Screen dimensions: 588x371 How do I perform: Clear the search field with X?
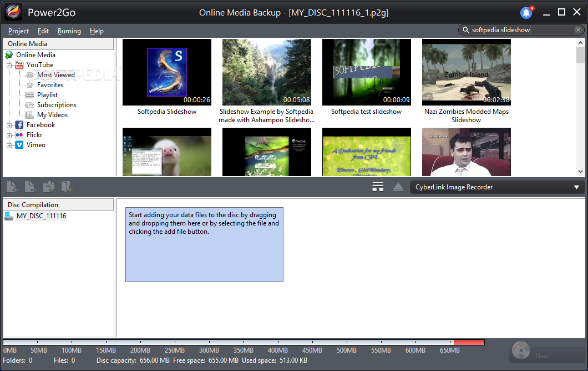click(x=578, y=29)
